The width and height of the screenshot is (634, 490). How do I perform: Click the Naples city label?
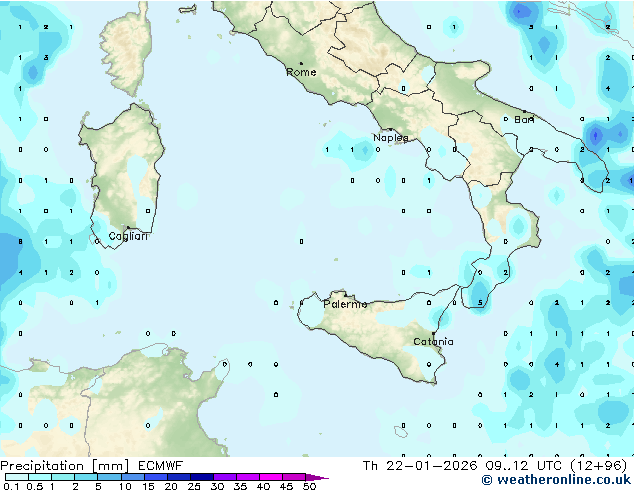tap(391, 138)
